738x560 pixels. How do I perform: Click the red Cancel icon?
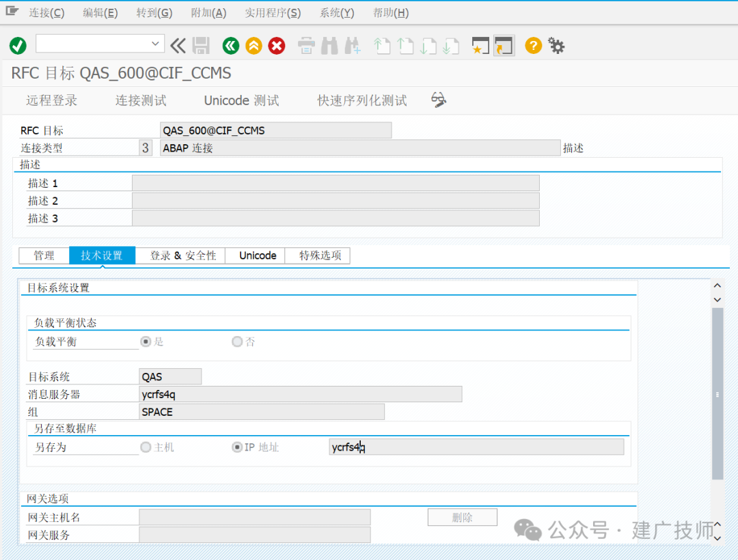277,46
